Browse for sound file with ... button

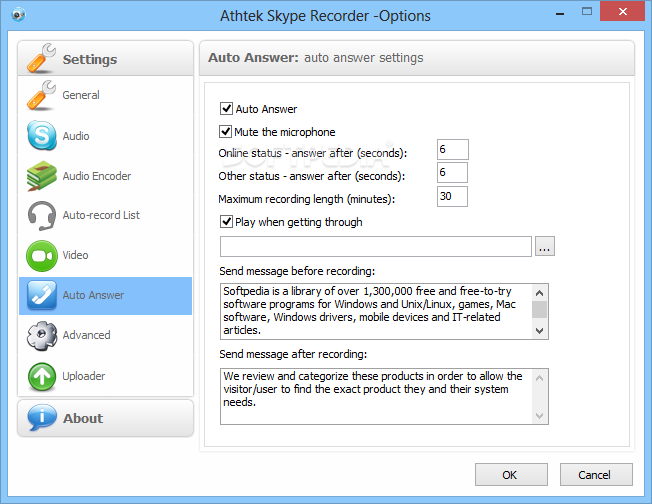tap(545, 247)
